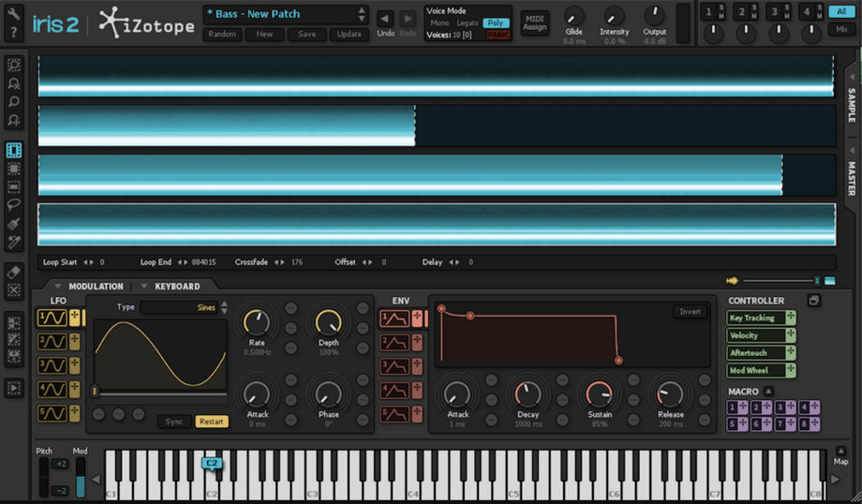862x504 pixels.
Task: Select the brush selection tool
Action: point(14,224)
